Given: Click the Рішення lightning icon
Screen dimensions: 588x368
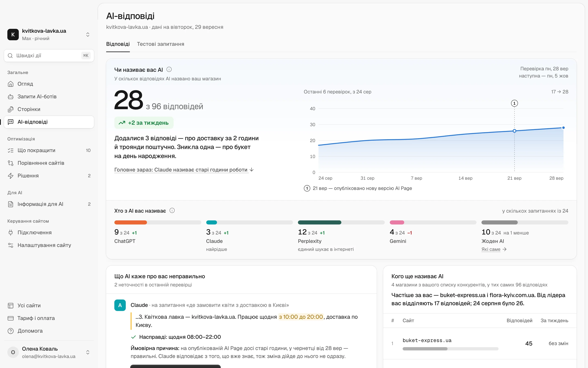Looking at the screenshot, I should click(10, 175).
